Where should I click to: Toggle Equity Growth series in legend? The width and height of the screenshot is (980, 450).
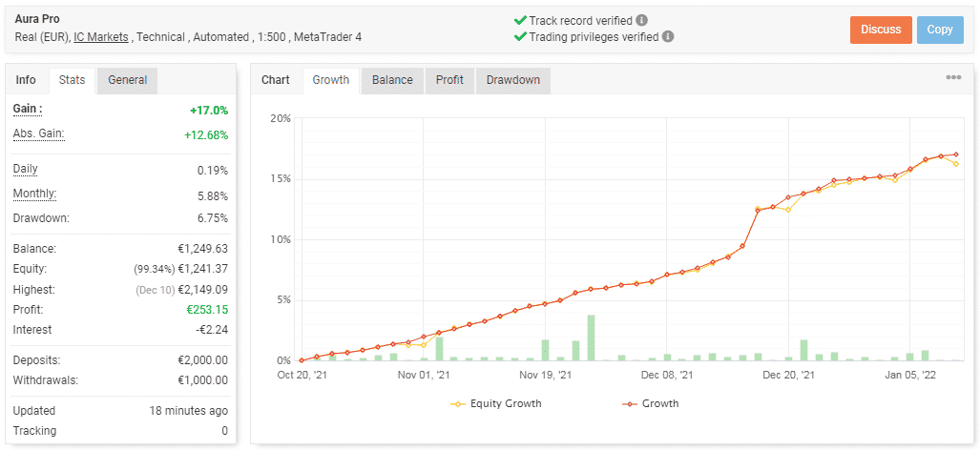[x=496, y=403]
